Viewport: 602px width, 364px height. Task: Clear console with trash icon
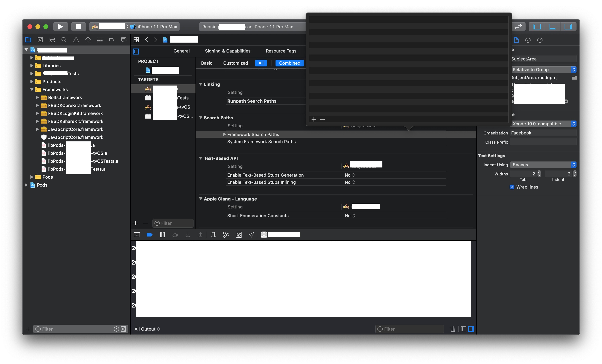coord(453,329)
